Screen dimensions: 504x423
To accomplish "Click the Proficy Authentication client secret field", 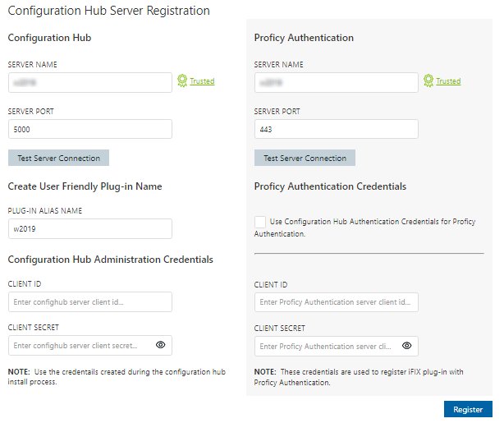I will click(x=337, y=346).
